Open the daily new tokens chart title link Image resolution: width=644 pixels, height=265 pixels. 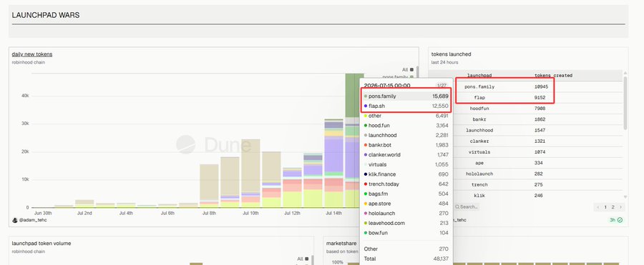coord(32,54)
